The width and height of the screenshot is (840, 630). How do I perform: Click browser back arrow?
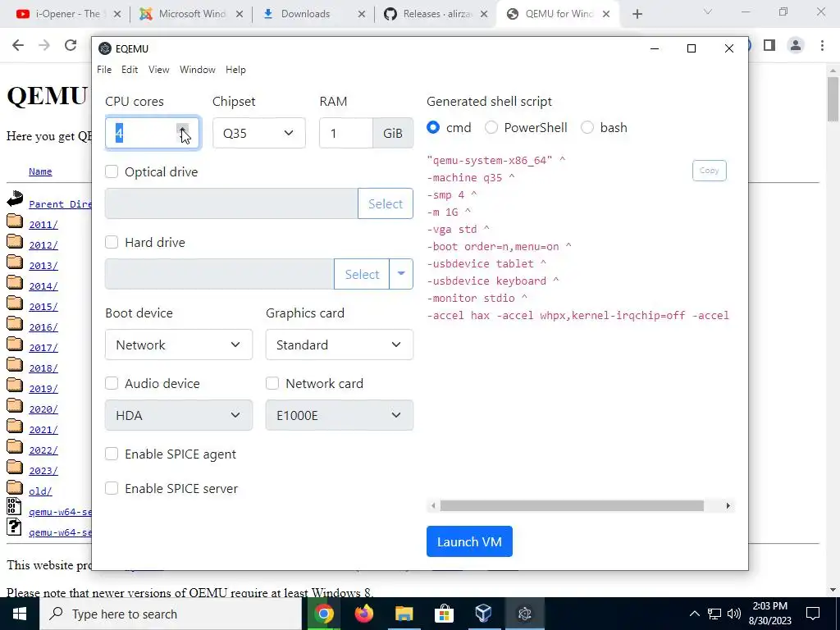click(18, 46)
